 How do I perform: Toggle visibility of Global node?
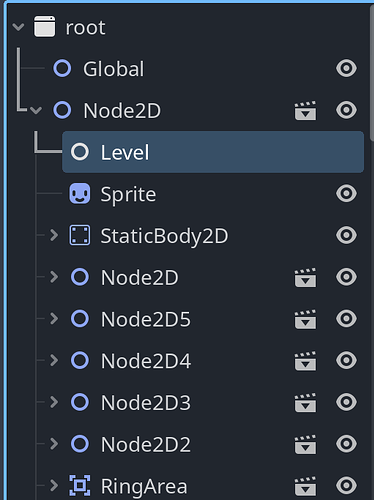(346, 68)
